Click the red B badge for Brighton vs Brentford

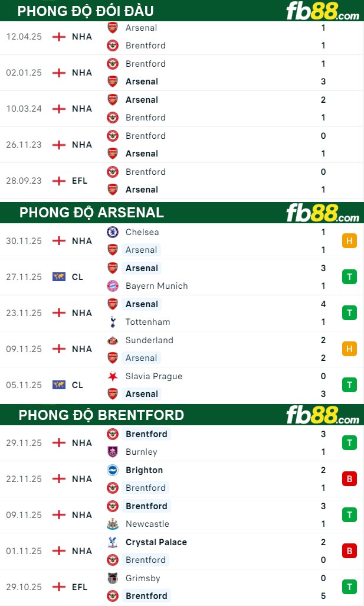[x=349, y=479]
